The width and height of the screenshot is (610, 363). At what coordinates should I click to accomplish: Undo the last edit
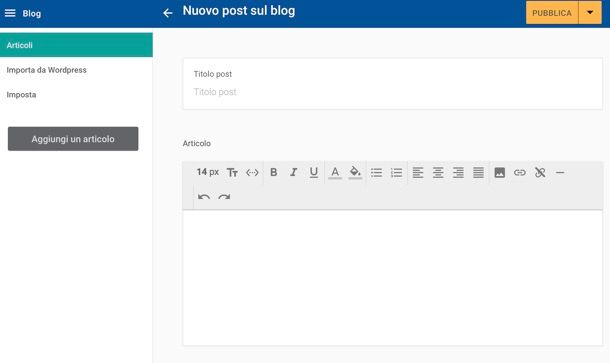pos(204,197)
